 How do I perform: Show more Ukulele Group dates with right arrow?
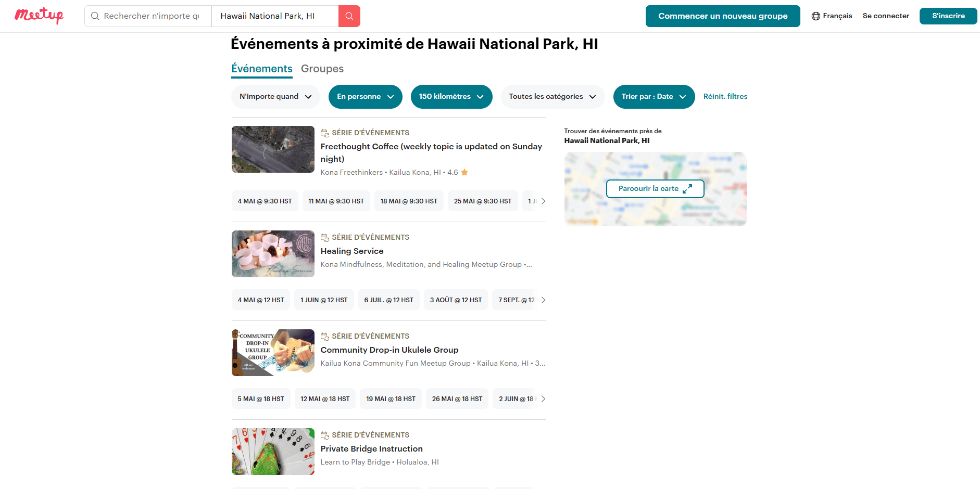pos(543,398)
